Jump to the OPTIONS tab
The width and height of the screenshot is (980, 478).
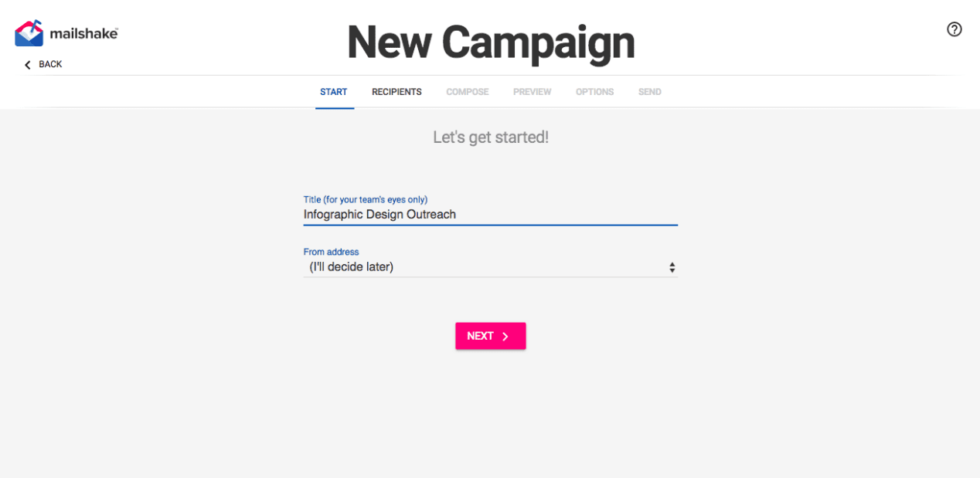pos(594,92)
